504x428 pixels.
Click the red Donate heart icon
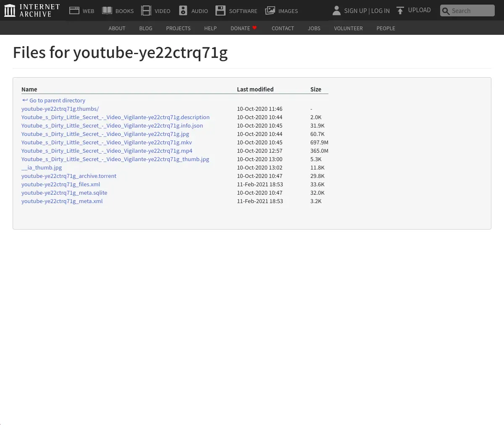coord(255,28)
